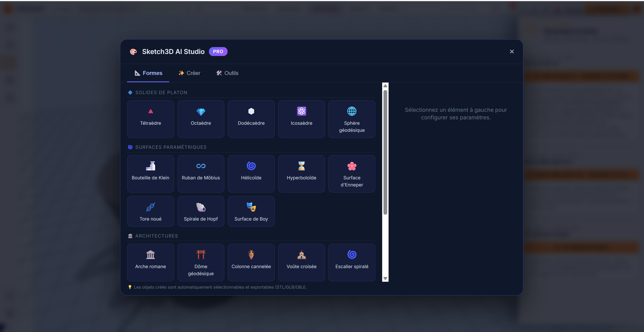Select the Sphère géodésique globe icon
The width and height of the screenshot is (644, 332).
(352, 111)
